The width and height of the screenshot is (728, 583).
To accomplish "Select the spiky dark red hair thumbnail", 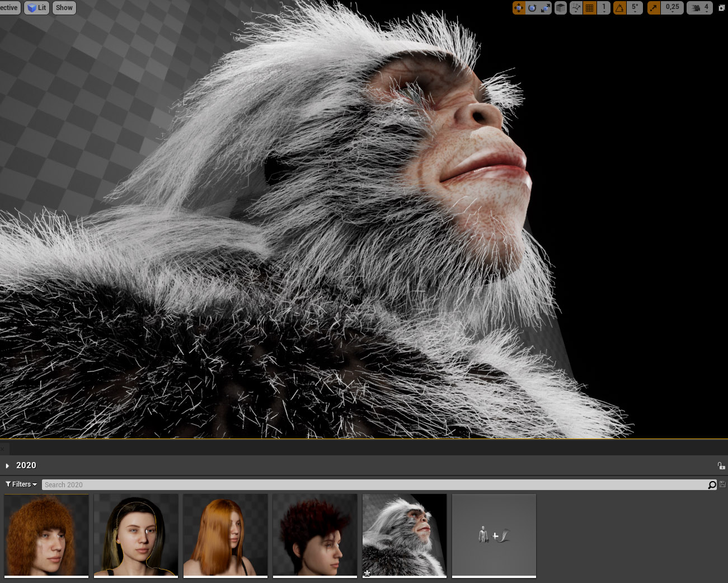I will point(315,535).
